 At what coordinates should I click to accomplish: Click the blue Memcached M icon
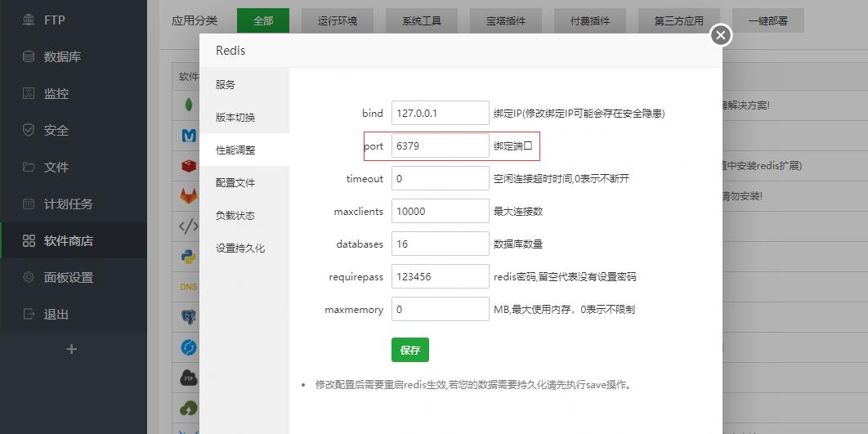[x=189, y=136]
